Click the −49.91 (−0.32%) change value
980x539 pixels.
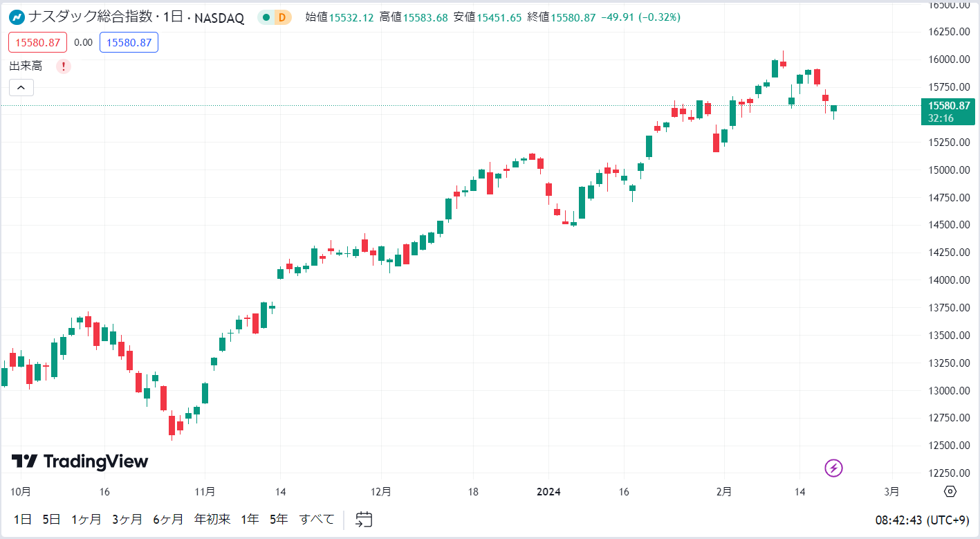tap(640, 17)
